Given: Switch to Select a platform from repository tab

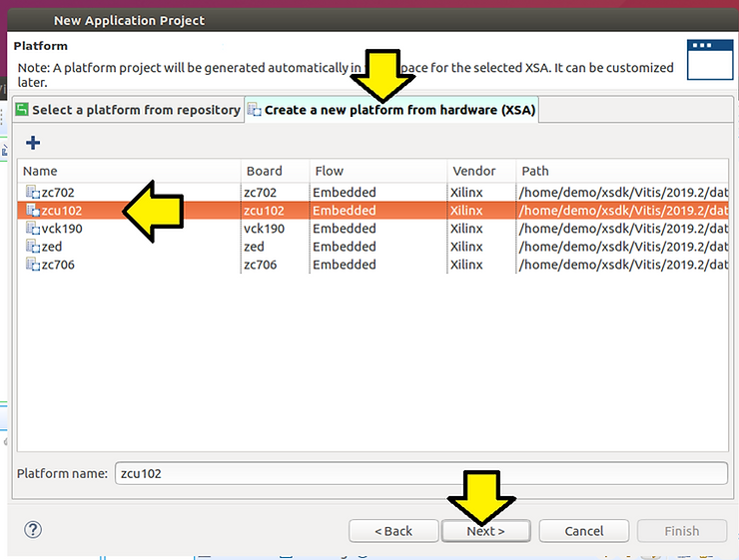Looking at the screenshot, I should tap(128, 110).
